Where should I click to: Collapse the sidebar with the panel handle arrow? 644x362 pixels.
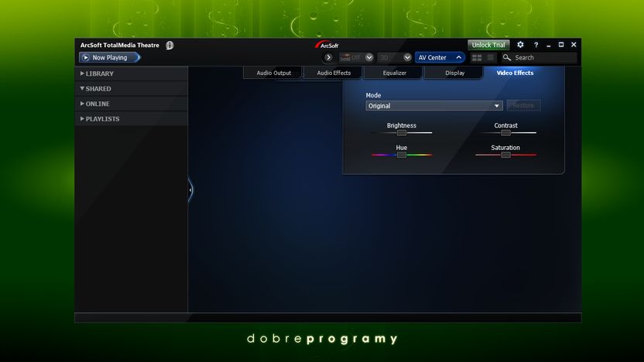point(190,190)
